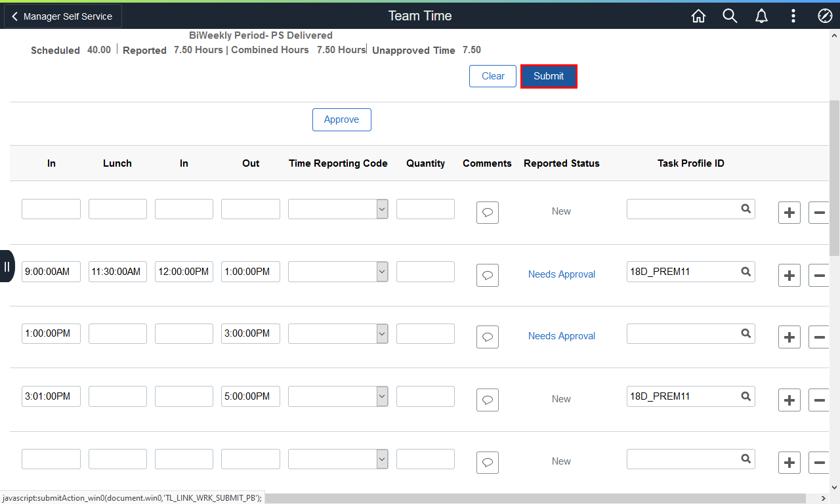840x504 pixels.
Task: Click the Reported Status column header
Action: click(562, 163)
